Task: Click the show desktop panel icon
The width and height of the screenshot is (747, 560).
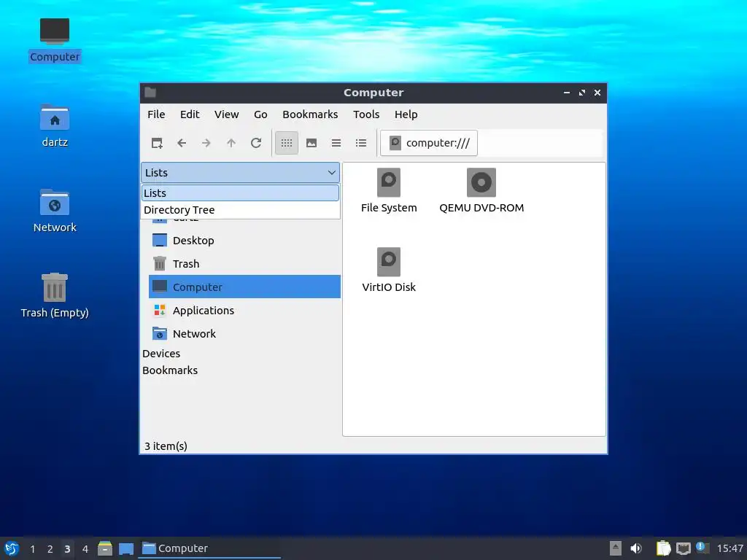Action: point(126,548)
